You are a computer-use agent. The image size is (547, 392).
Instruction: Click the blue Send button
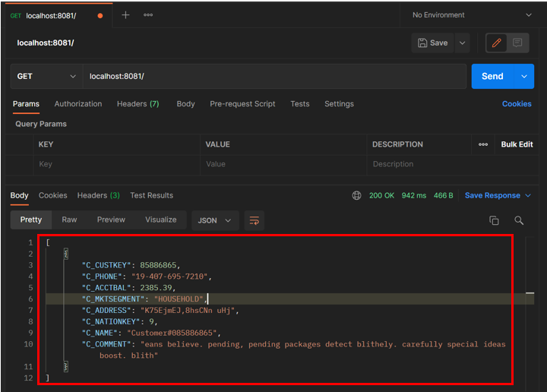pos(492,76)
